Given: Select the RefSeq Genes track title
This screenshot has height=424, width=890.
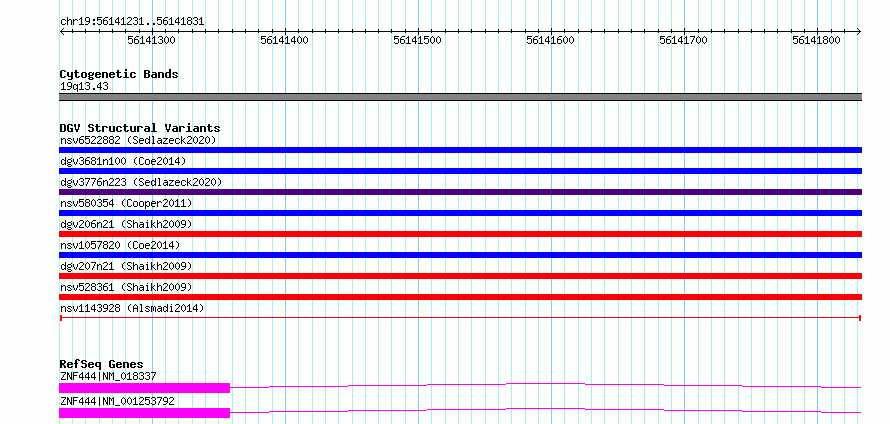Looking at the screenshot, I should click(x=102, y=364).
